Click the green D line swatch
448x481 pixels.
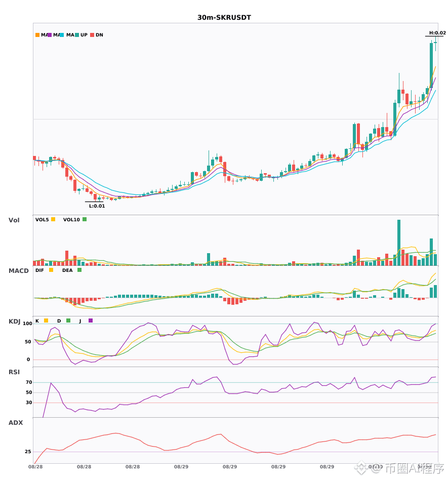[68, 320]
